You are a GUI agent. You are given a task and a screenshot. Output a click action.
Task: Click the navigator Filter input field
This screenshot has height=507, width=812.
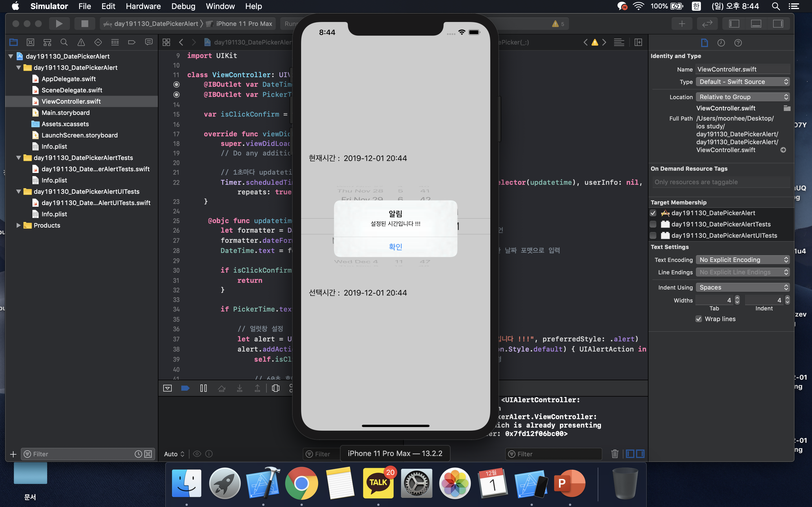click(x=81, y=454)
